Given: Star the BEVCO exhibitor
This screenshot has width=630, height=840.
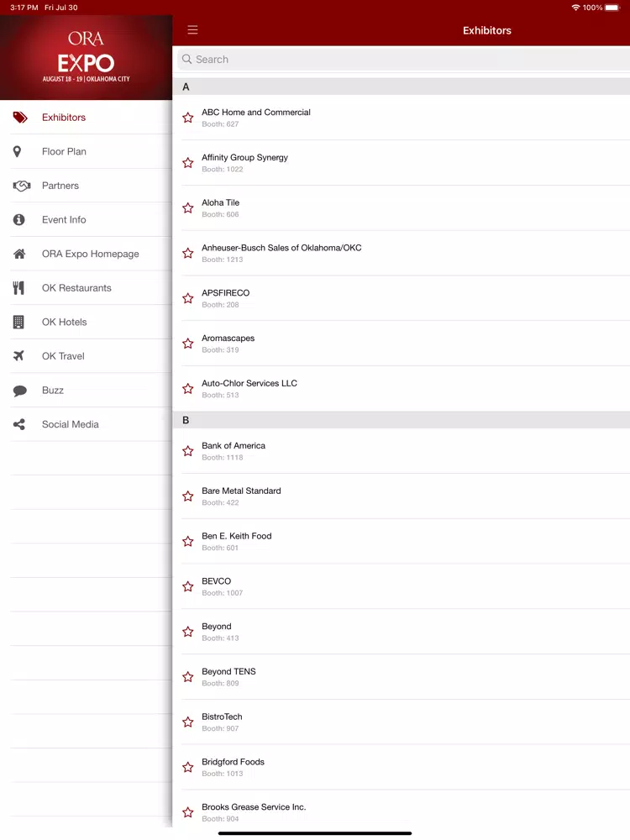Looking at the screenshot, I should [x=187, y=586].
